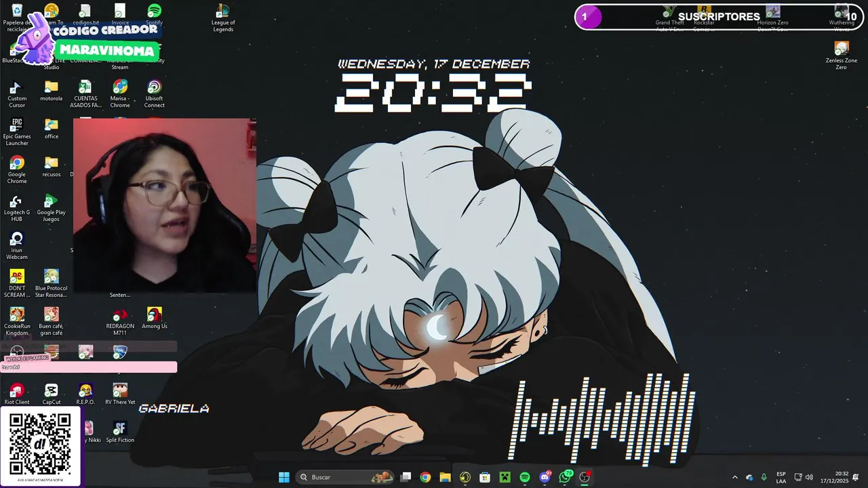Image resolution: width=868 pixels, height=488 pixels.
Task: Open the taskbar clock and date
Action: click(x=834, y=477)
